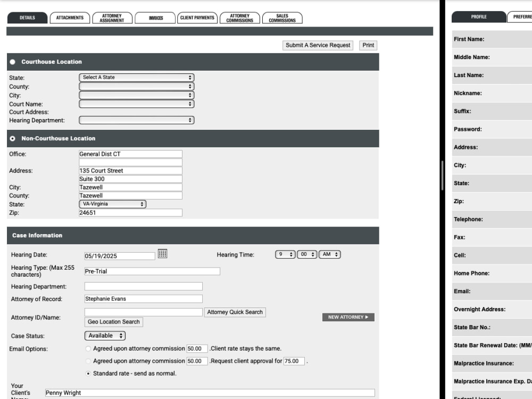This screenshot has height=399, width=532.
Task: Open the hearing date calendar picker icon
Action: point(162,254)
